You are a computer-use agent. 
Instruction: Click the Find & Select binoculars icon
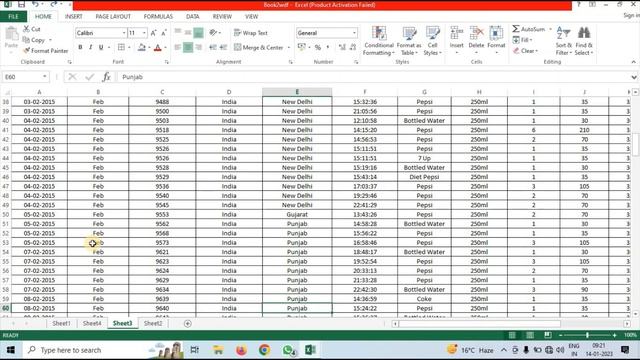(x=584, y=33)
